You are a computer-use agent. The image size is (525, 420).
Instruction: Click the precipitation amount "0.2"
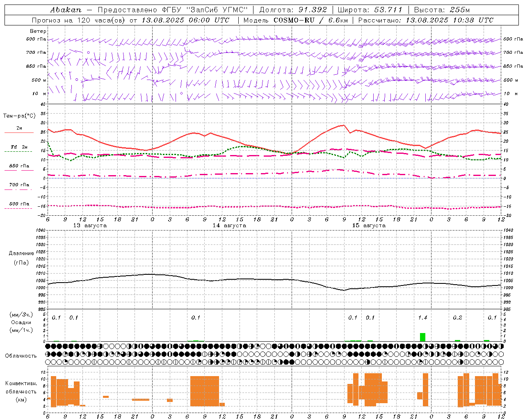click(x=457, y=317)
